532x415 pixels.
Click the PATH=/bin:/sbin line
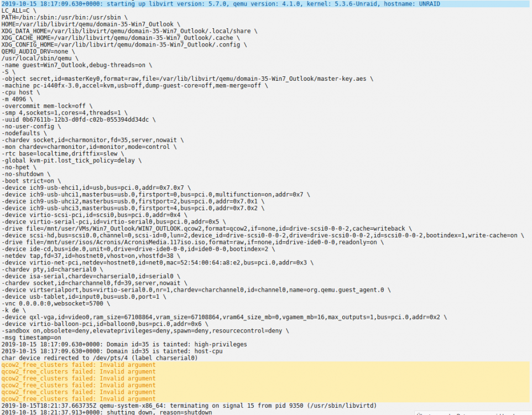coord(65,17)
